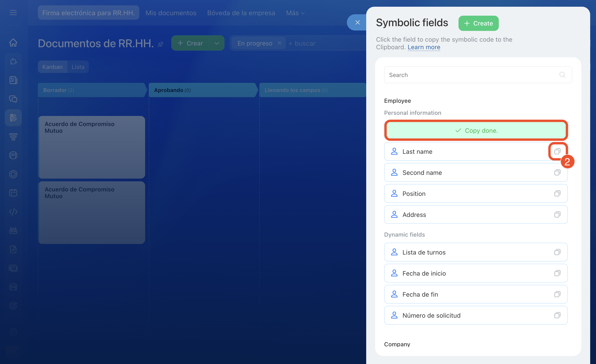Open the calendar icon in sidebar
This screenshot has height=364, width=596.
(13, 193)
